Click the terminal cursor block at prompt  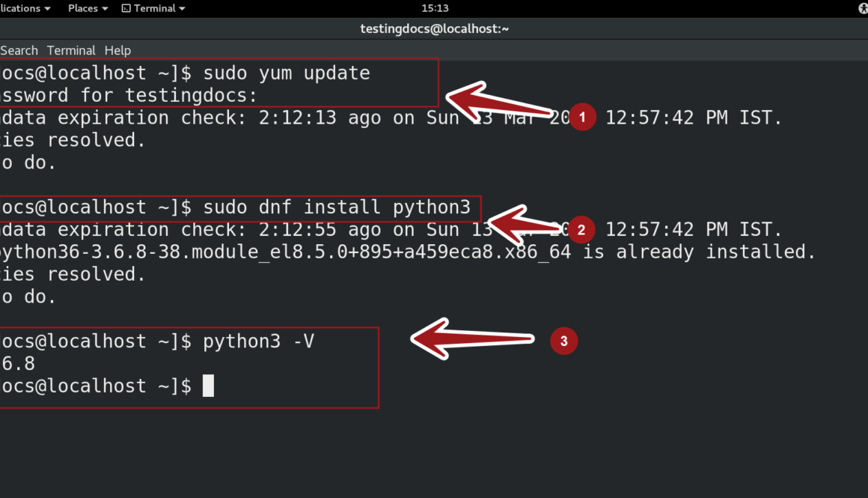tap(208, 386)
